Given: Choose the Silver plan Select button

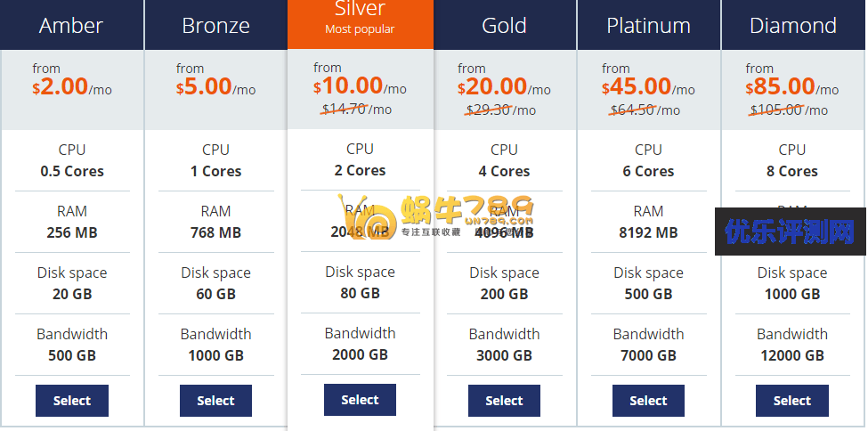Looking at the screenshot, I should (x=360, y=400).
